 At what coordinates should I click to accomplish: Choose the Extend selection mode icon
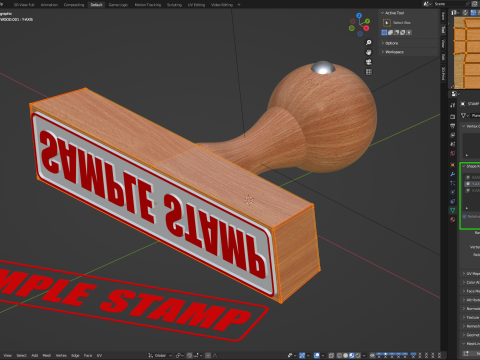390,32
